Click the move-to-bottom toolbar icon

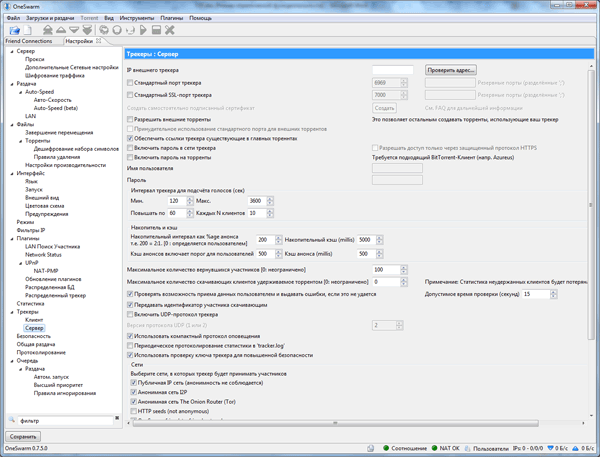[87, 30]
